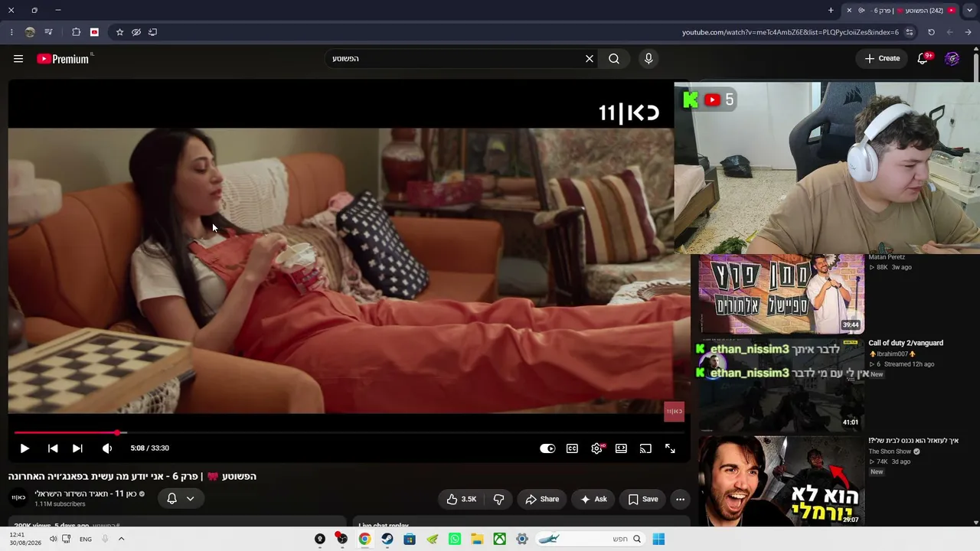
Task: Cast the video to a TV
Action: click(x=645, y=448)
